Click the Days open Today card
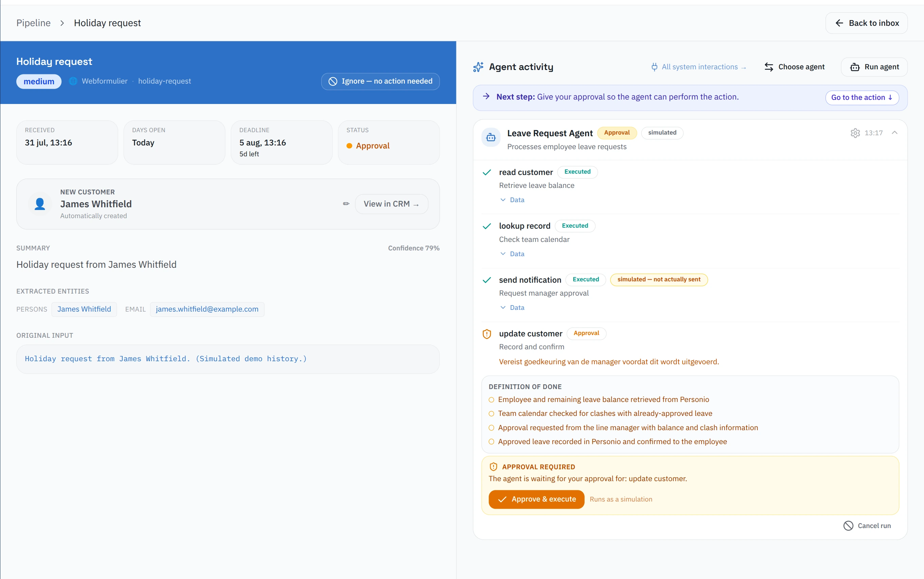Viewport: 924px width, 579px height. tap(174, 142)
